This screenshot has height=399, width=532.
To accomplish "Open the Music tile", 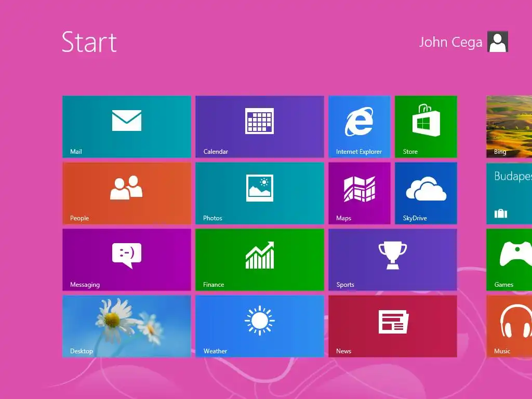I will [509, 326].
